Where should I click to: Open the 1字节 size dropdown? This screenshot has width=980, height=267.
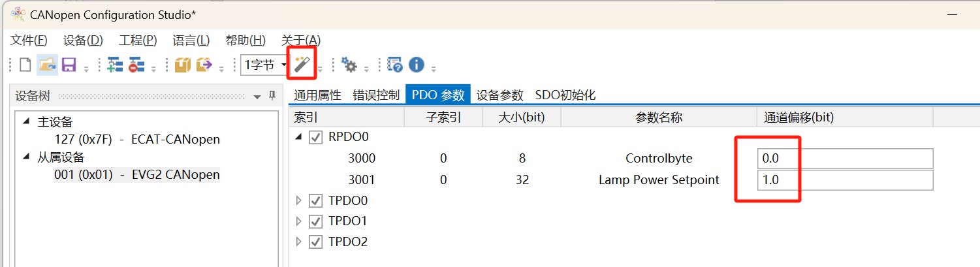[x=284, y=65]
